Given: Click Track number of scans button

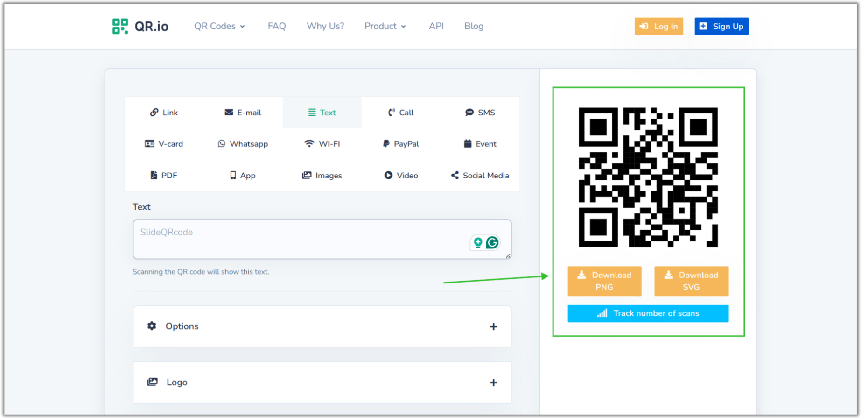Looking at the screenshot, I should click(x=648, y=313).
